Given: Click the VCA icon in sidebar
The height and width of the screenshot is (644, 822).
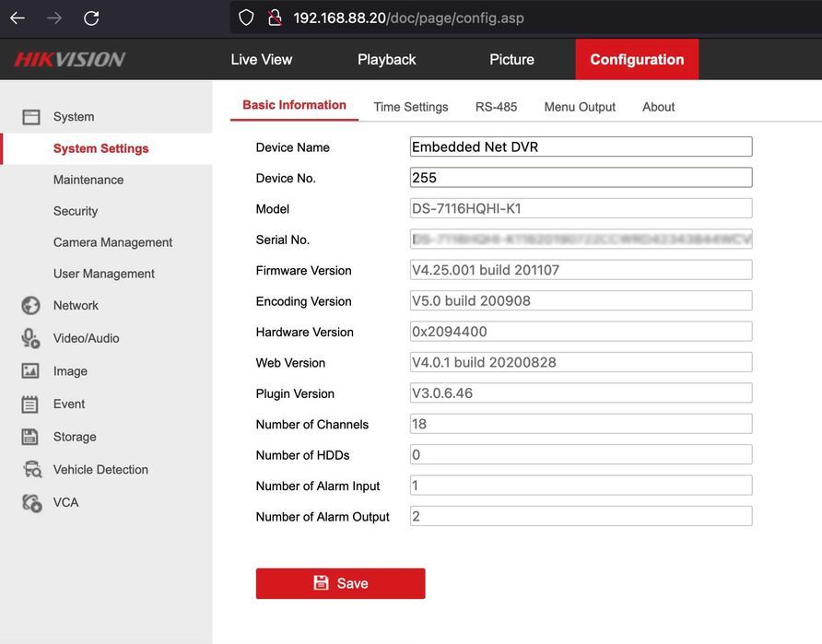Looking at the screenshot, I should (31, 502).
